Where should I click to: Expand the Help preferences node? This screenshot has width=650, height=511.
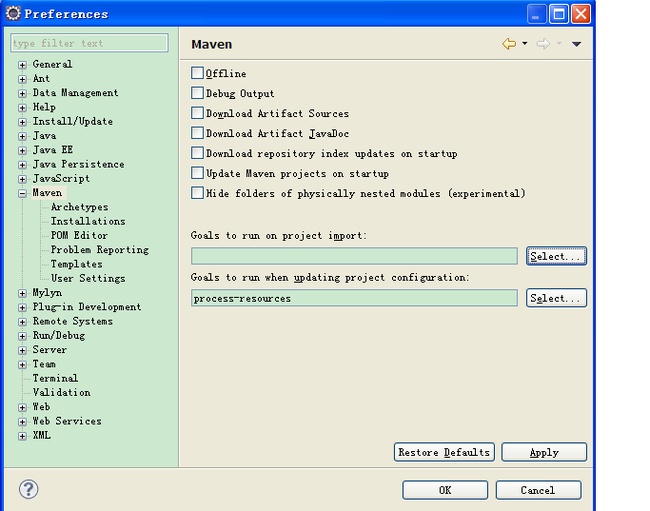(22, 108)
